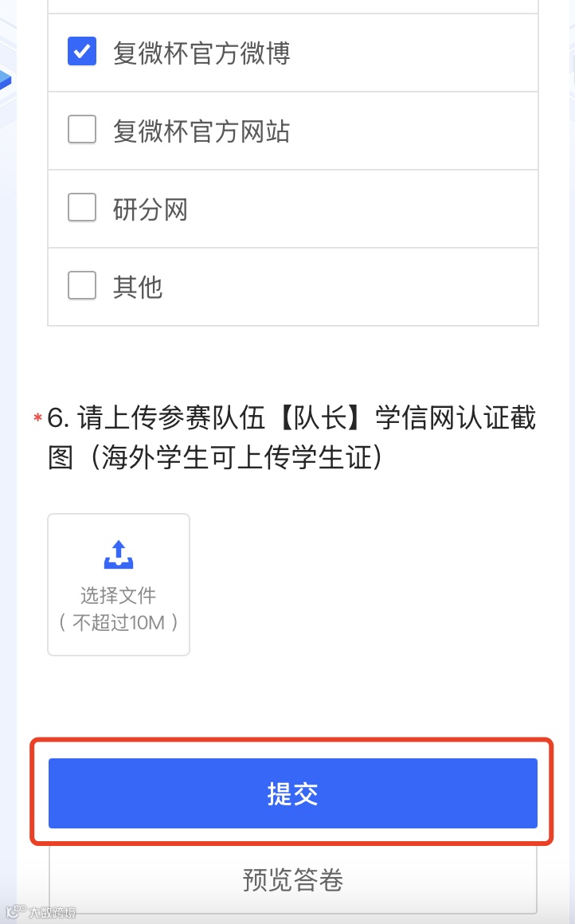
Task: Click the 复微杯官方微博 option label
Action: pos(201,53)
